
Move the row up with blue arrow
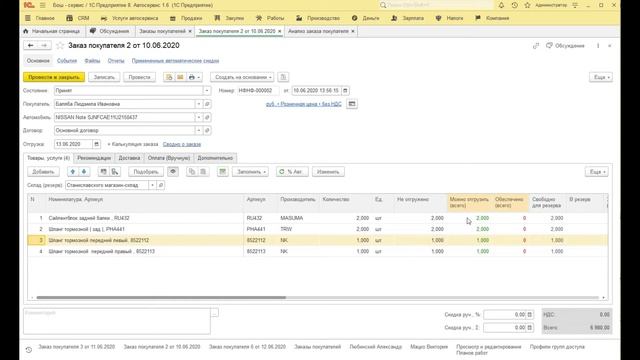point(73,172)
